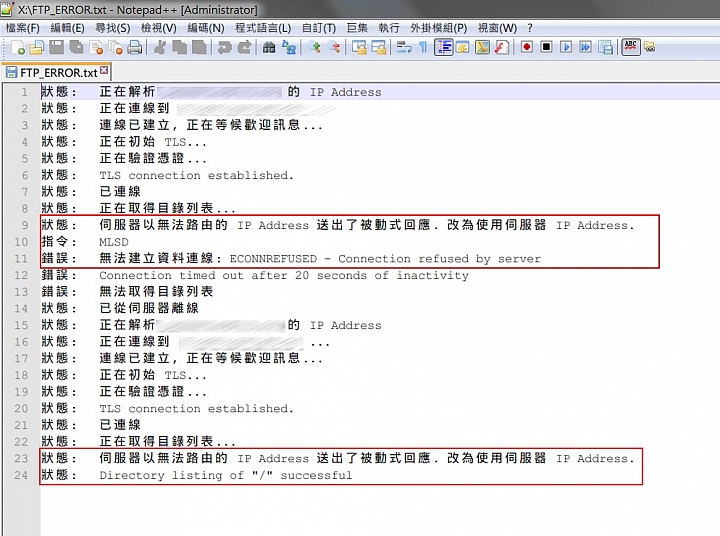Click the Save All toolbar icon

tap(76, 47)
